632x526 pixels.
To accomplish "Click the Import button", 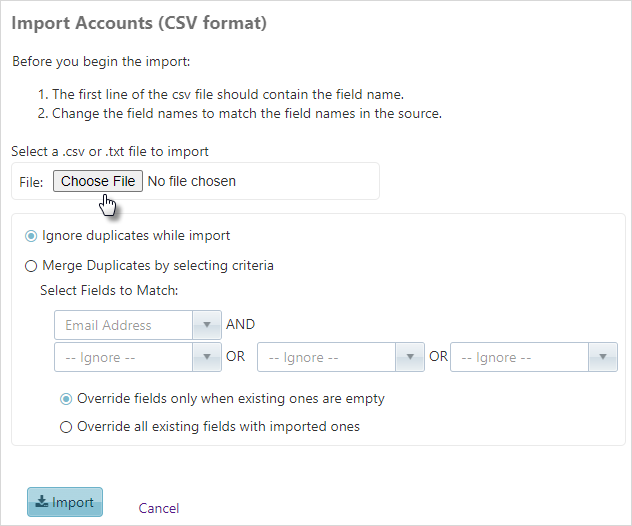I will 65,502.
